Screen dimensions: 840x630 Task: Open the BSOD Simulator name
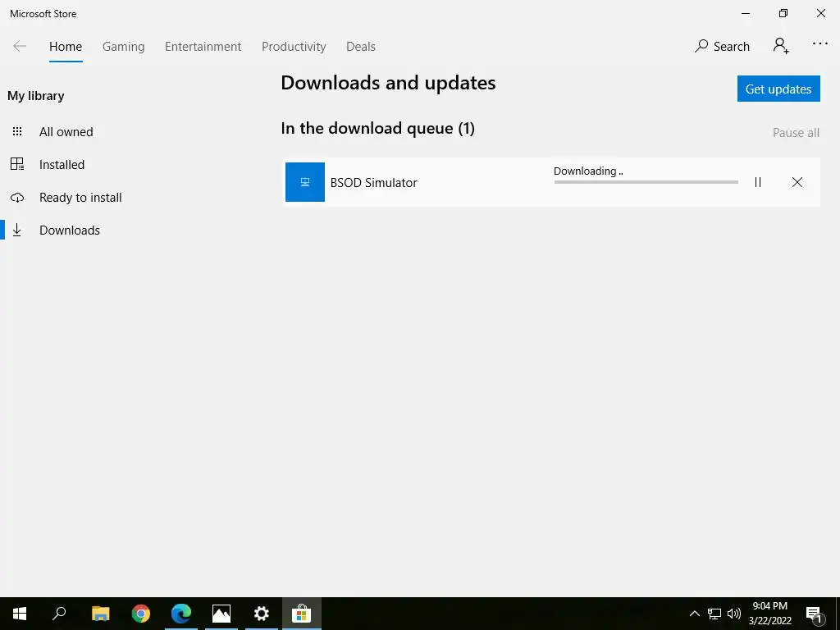(x=373, y=183)
